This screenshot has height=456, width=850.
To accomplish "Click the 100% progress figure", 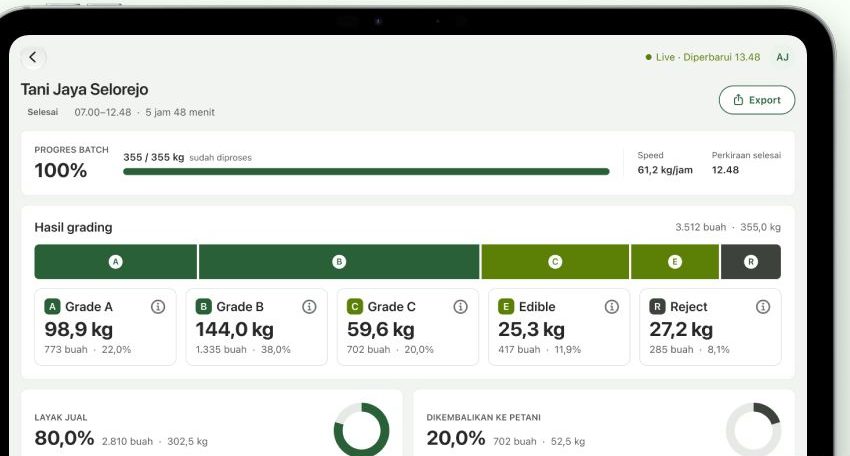I will 61,171.
